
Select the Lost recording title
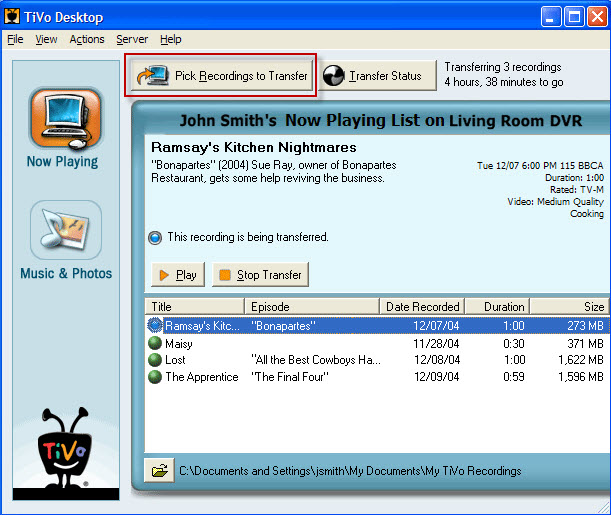[x=175, y=360]
